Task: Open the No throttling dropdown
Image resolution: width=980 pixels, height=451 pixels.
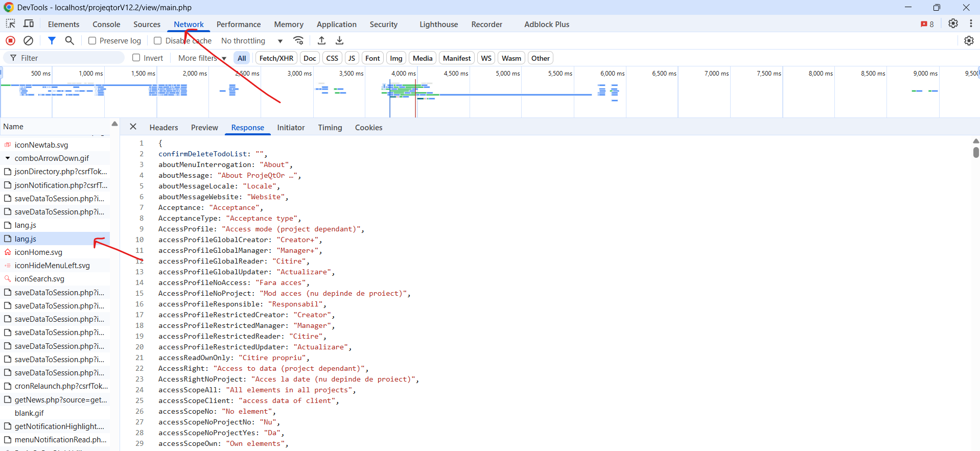Action: [x=251, y=41]
